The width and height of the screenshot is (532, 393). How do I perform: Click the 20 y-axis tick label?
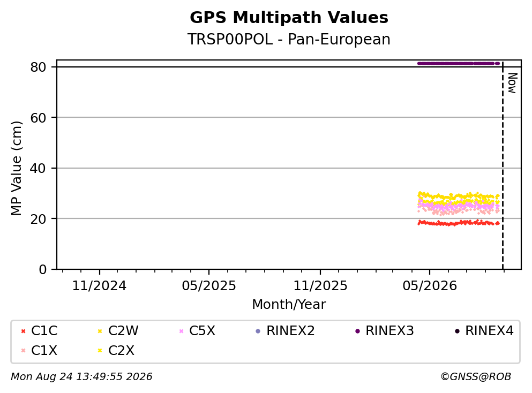click(39, 218)
